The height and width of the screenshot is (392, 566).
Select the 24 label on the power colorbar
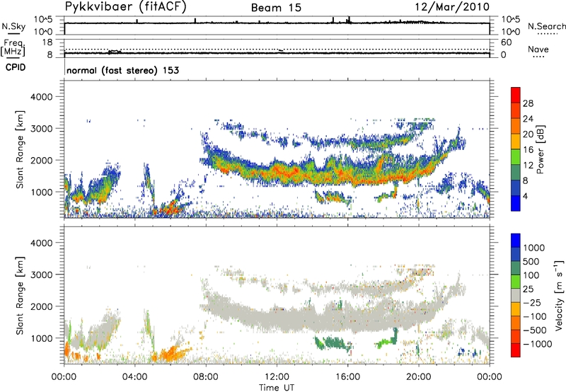tap(528, 119)
